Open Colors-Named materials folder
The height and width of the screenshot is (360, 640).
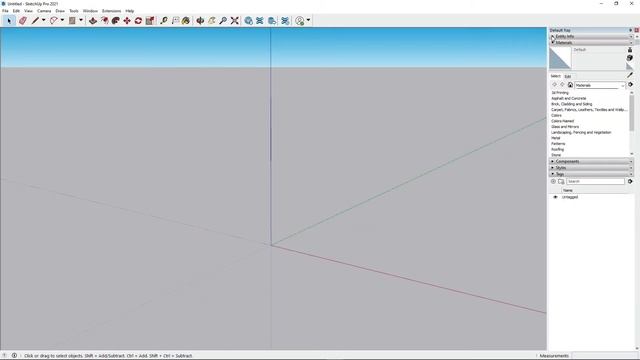tap(562, 121)
